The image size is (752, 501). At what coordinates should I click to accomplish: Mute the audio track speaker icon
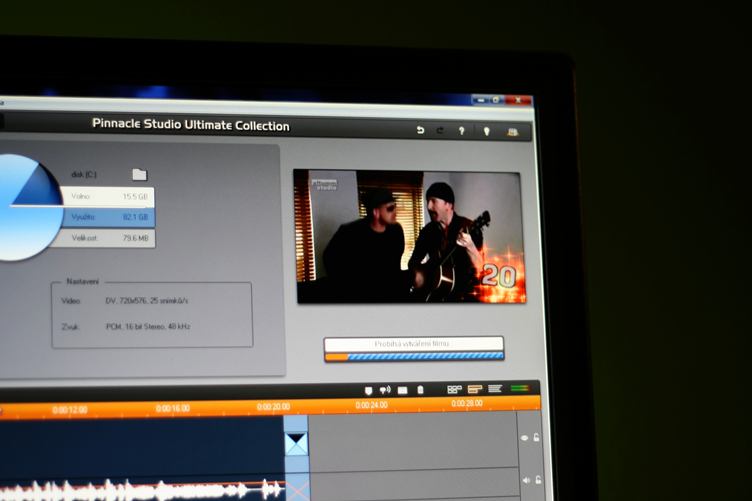click(x=526, y=480)
